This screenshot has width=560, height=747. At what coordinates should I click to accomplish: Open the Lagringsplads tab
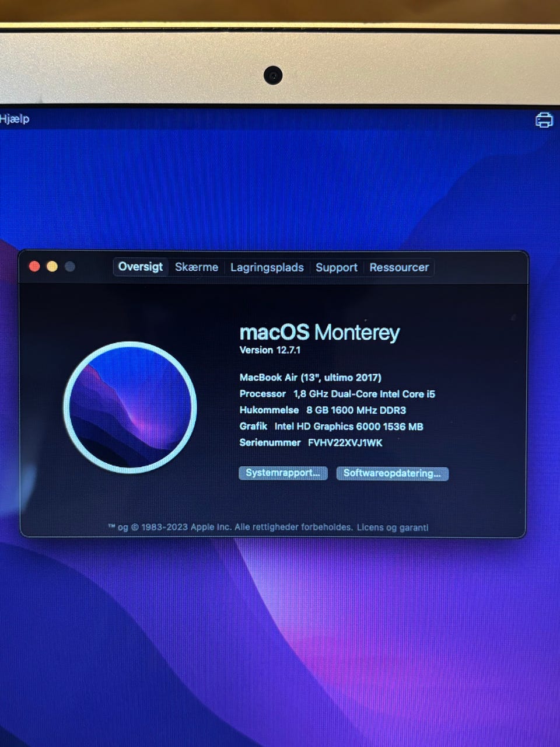pos(267,267)
